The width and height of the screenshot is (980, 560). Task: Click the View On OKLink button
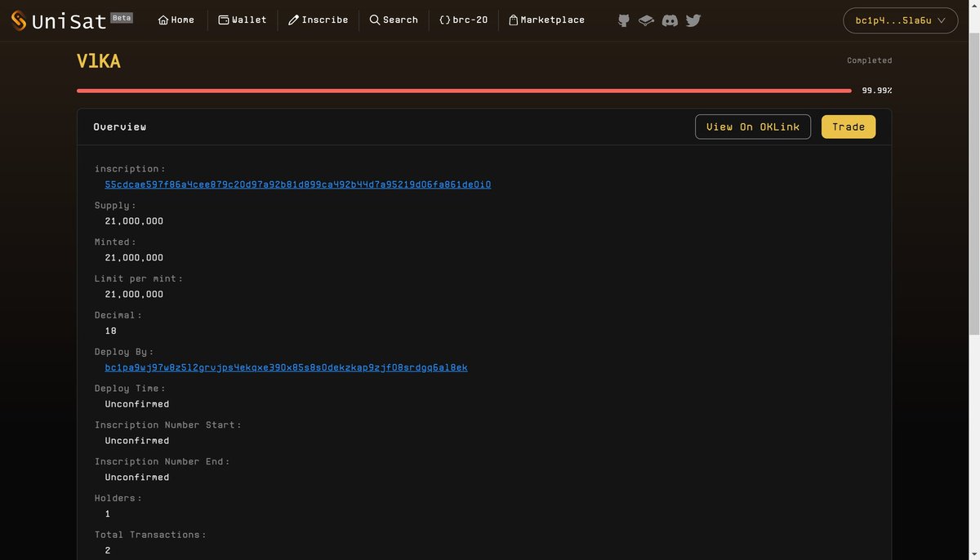(753, 127)
